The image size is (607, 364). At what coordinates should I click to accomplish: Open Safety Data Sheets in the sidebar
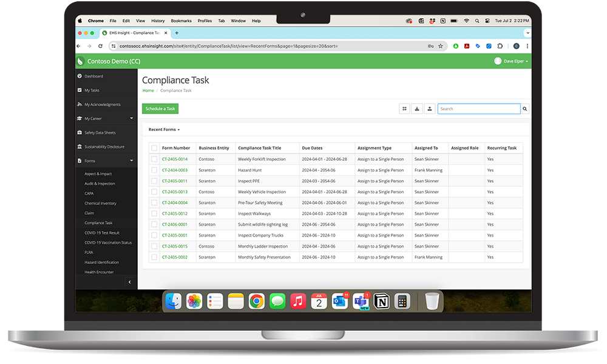tap(100, 132)
